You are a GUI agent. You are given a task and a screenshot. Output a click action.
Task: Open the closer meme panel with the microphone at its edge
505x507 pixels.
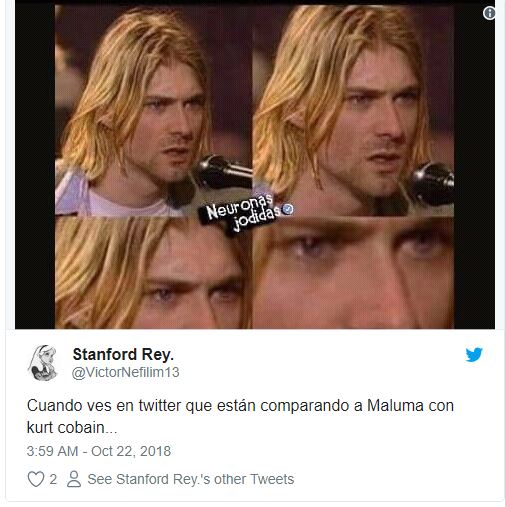pyautogui.click(x=353, y=111)
